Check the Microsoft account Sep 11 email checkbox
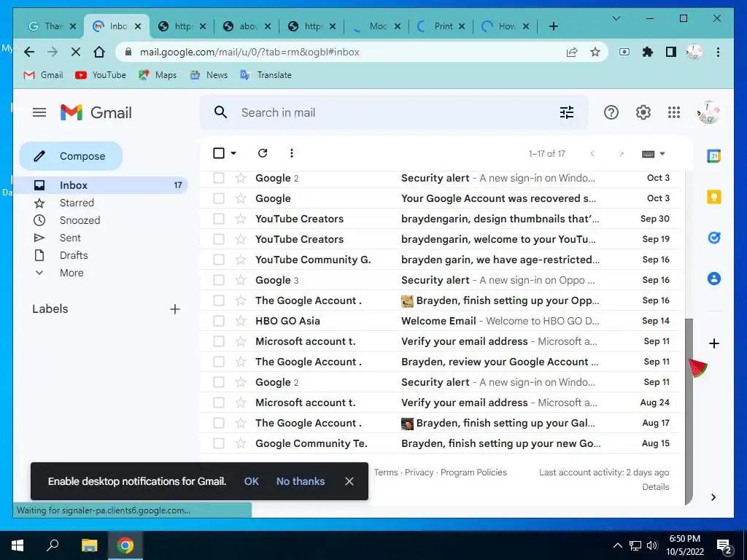747x560 pixels. [x=219, y=341]
